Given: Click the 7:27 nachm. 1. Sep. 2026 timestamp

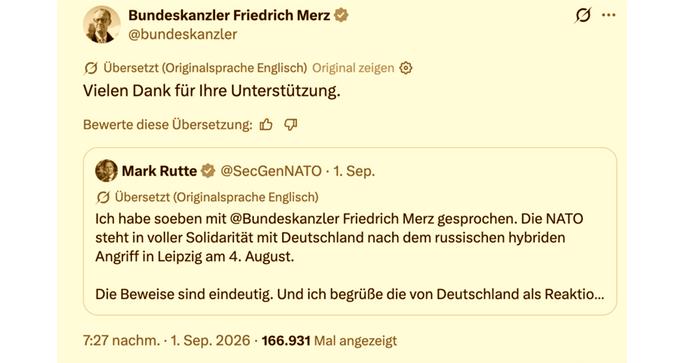Looking at the screenshot, I should [x=167, y=340].
